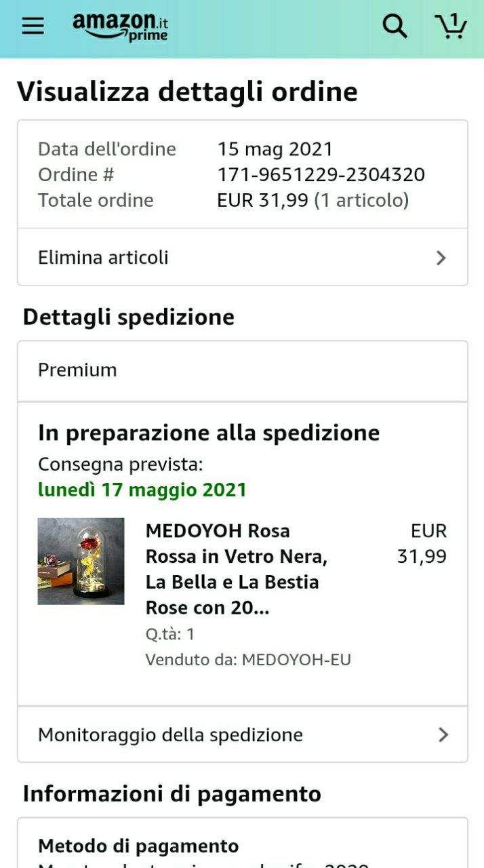Tap the Q.tà: 1 quantity text
This screenshot has height=868, width=484.
170,634
